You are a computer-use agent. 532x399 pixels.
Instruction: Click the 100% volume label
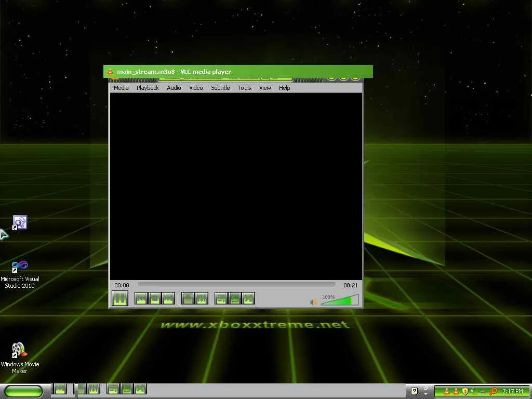(x=328, y=297)
